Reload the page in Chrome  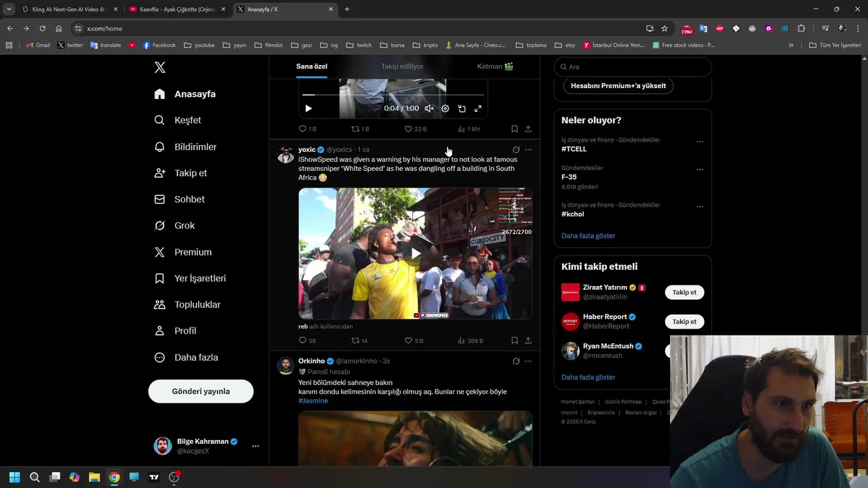pos(42,28)
